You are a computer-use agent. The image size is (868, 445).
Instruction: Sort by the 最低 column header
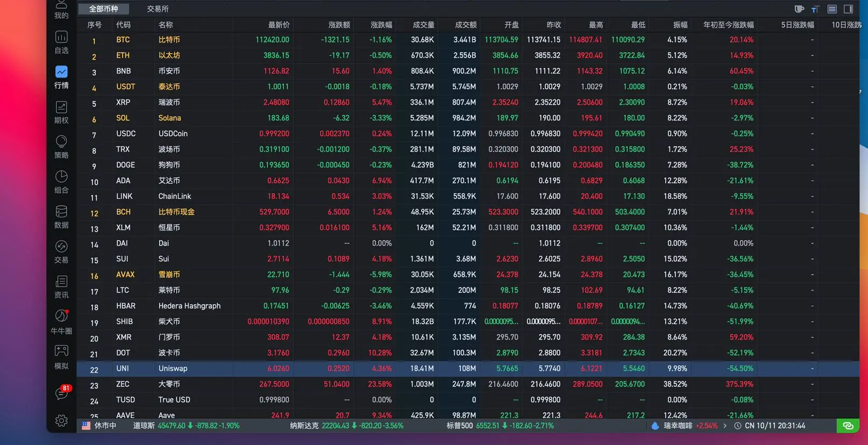pyautogui.click(x=638, y=25)
